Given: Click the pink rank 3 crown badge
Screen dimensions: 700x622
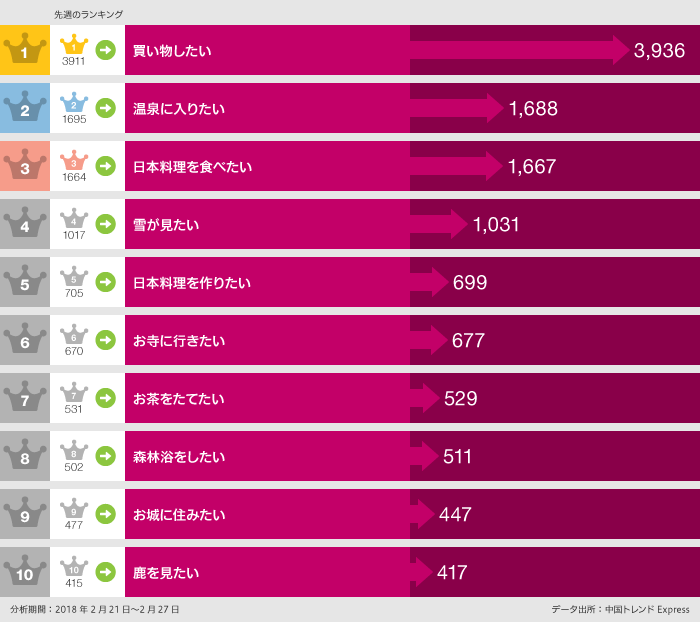Looking at the screenshot, I should [x=25, y=166].
